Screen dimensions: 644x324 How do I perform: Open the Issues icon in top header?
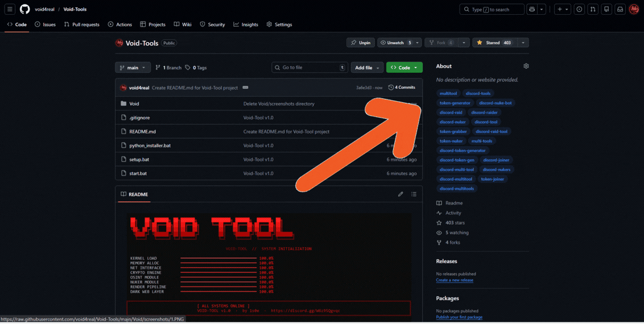click(580, 9)
